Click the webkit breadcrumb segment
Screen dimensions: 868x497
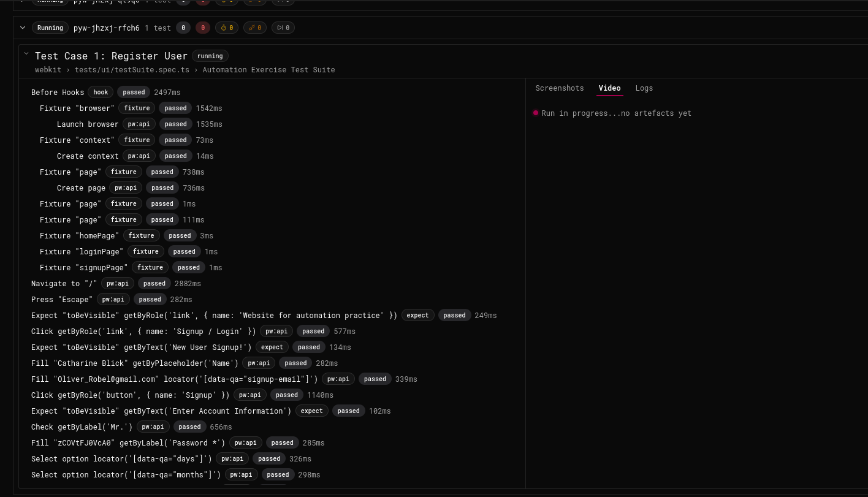coord(48,70)
